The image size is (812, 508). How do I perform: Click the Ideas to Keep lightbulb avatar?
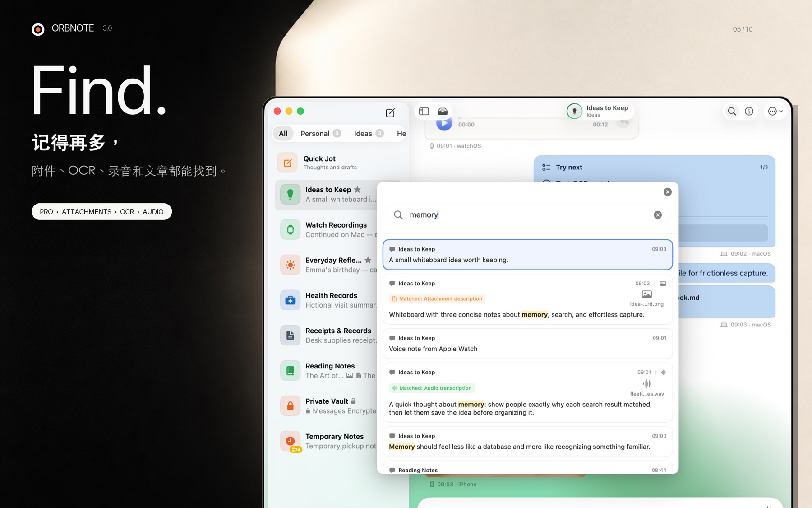[574, 111]
